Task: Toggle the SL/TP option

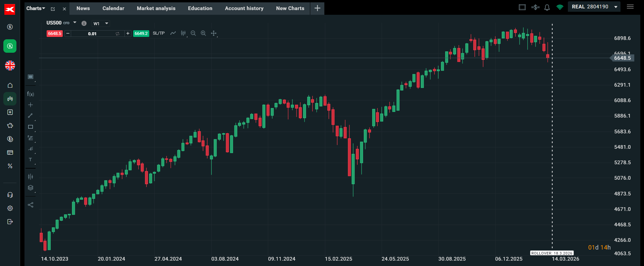Action: [x=159, y=33]
